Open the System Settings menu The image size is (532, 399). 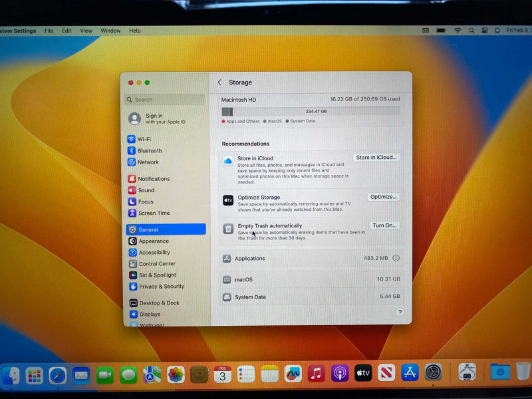18,31
